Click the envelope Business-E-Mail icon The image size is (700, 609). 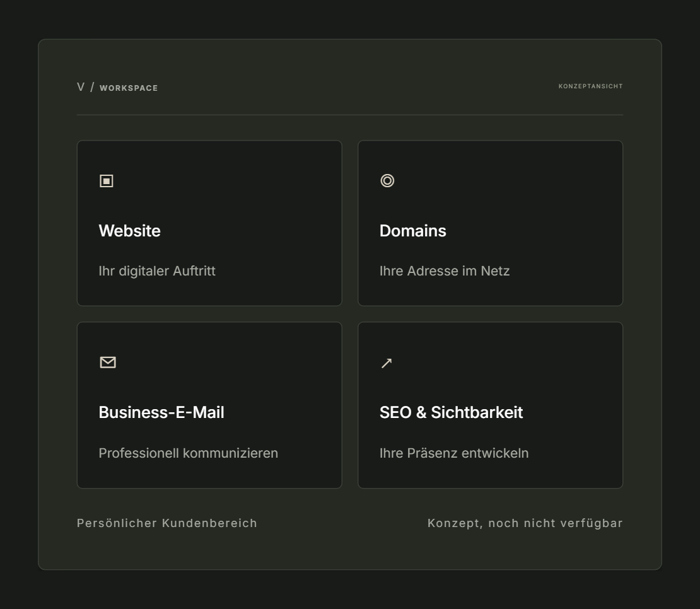pyautogui.click(x=108, y=362)
